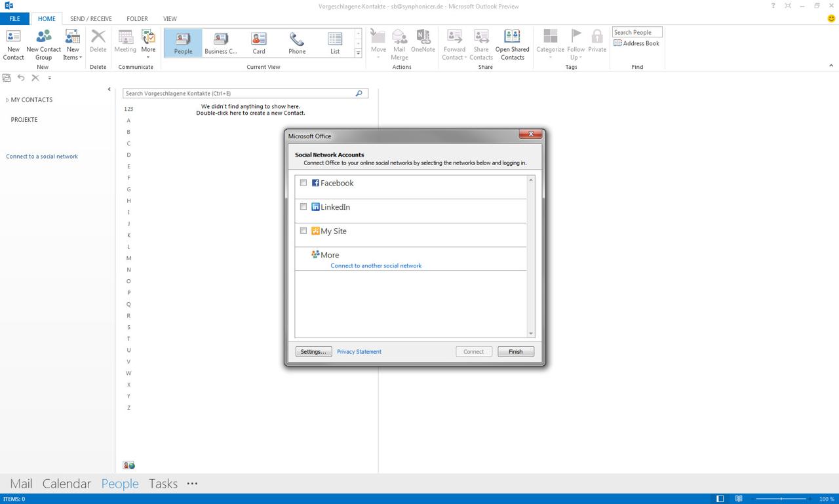Expand the MY CONTACTS group
The width and height of the screenshot is (839, 504).
(x=7, y=100)
